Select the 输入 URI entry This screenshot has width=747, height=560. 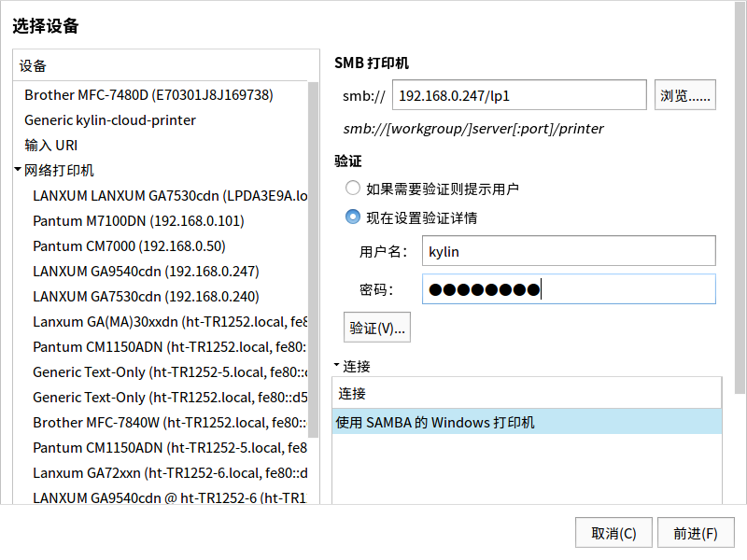click(x=161, y=146)
